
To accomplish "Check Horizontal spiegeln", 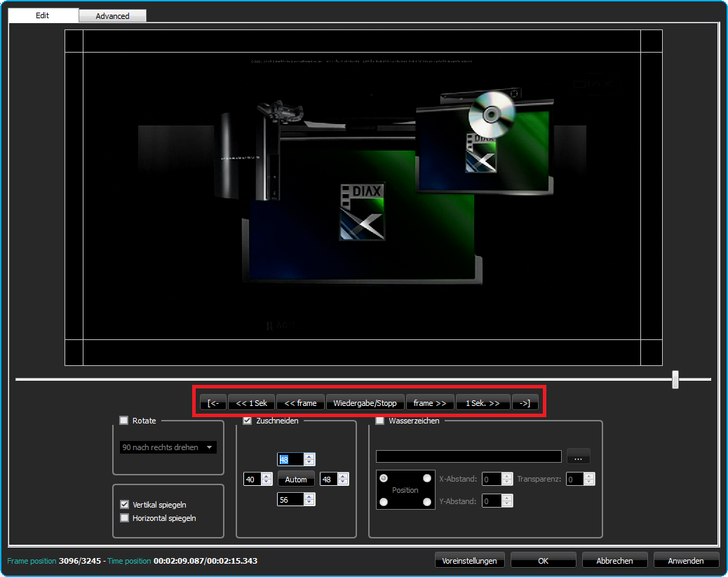I will pyautogui.click(x=124, y=518).
